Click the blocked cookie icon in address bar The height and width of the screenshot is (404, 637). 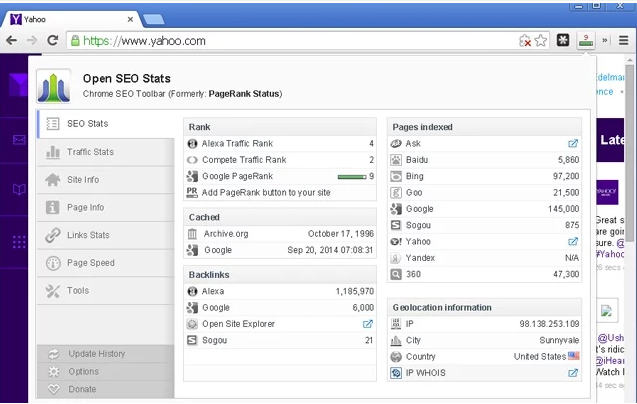[525, 41]
